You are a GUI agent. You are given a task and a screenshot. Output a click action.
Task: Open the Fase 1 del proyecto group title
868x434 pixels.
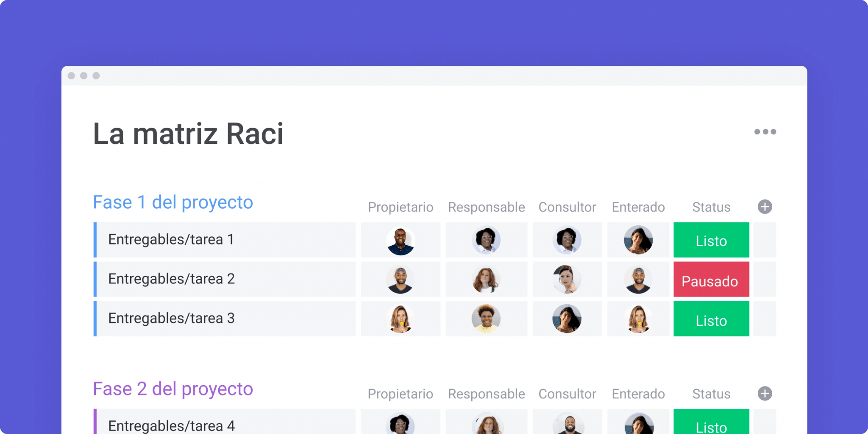coord(172,202)
